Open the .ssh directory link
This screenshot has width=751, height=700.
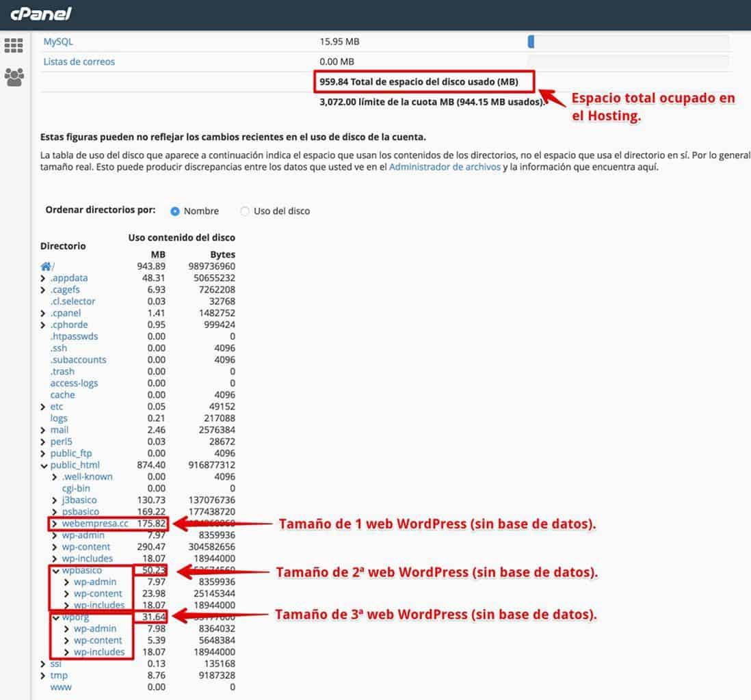pyautogui.click(x=58, y=348)
